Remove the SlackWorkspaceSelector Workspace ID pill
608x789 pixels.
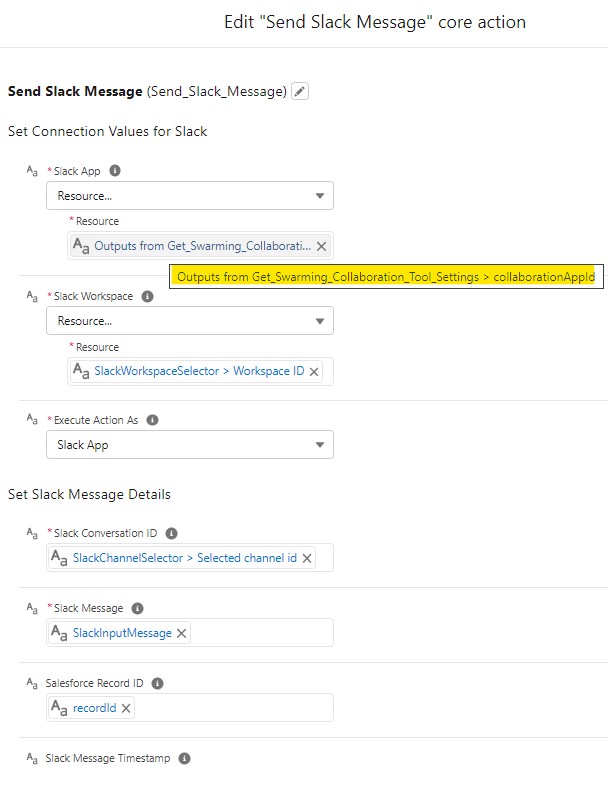(314, 371)
